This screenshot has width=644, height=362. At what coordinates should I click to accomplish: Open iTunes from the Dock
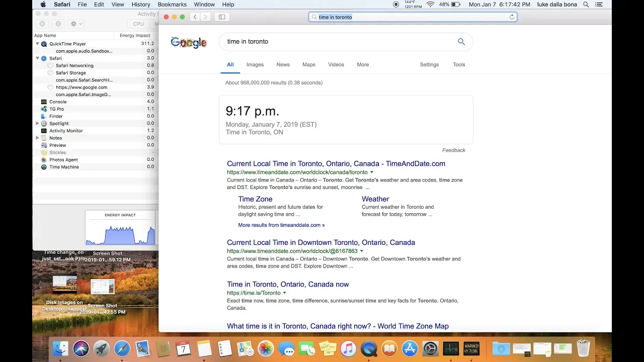[348, 348]
